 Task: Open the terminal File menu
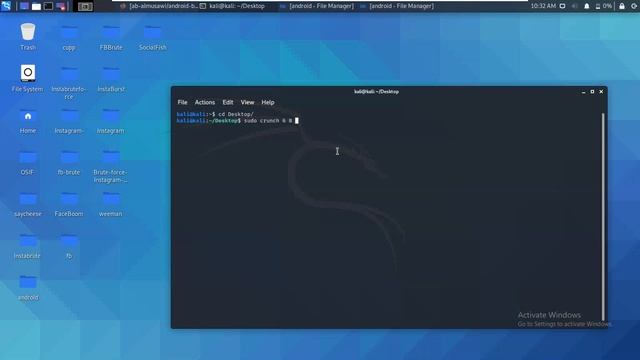(182, 102)
